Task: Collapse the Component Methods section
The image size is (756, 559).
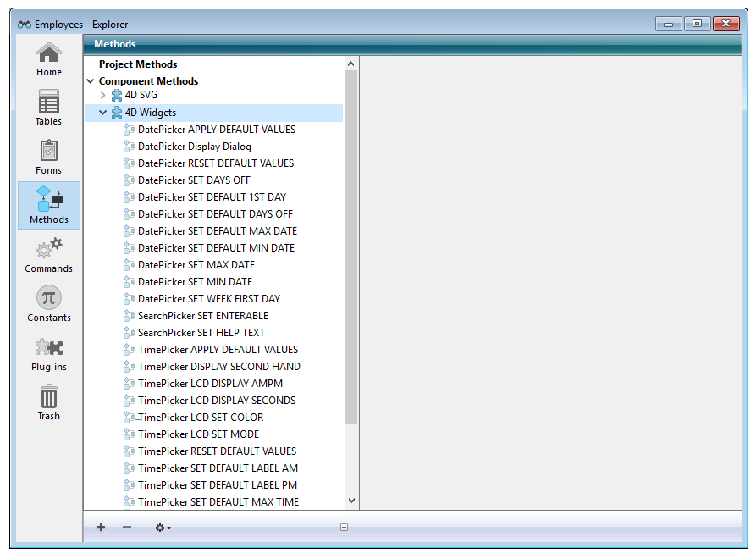Action: [91, 81]
